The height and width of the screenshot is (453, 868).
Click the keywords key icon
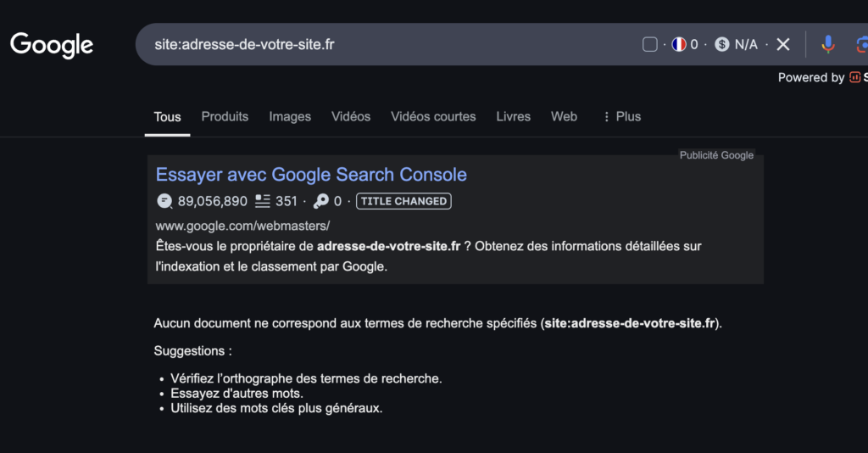(320, 201)
